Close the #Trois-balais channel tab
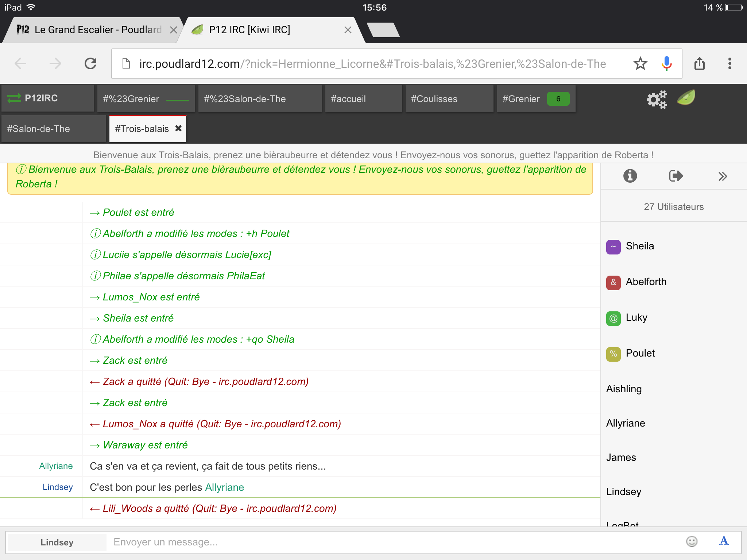 click(178, 128)
